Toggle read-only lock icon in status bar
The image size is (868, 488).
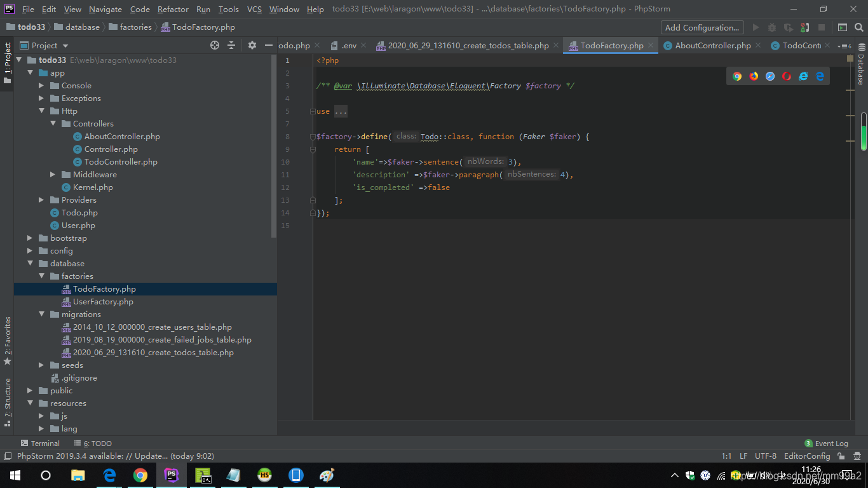click(841, 456)
